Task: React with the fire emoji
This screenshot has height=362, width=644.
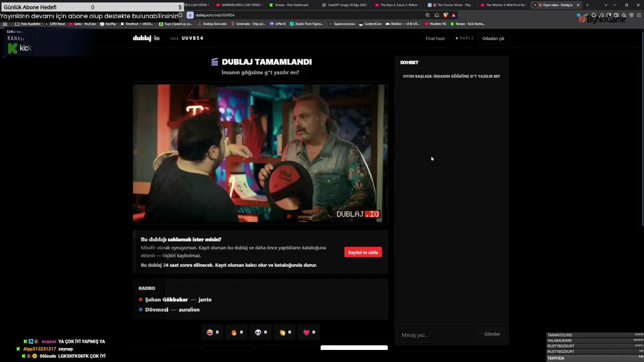Action: point(237,332)
